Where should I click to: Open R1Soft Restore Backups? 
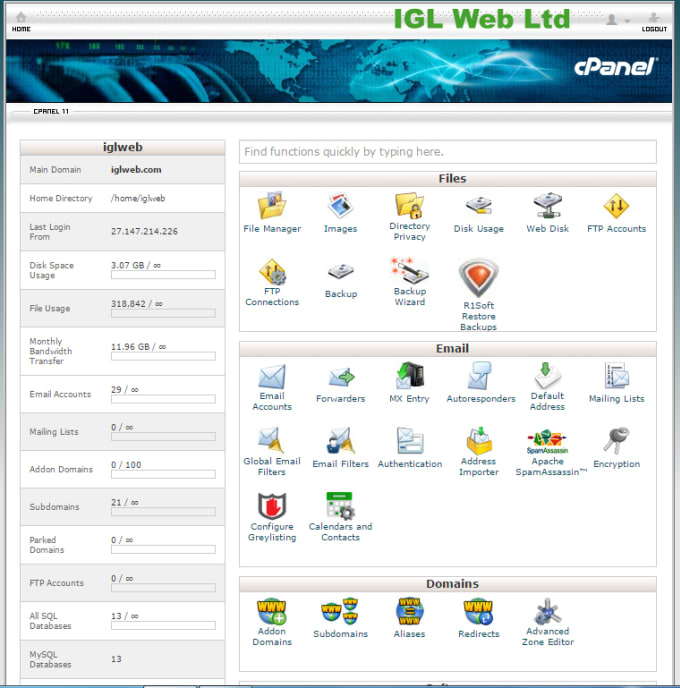tap(479, 295)
